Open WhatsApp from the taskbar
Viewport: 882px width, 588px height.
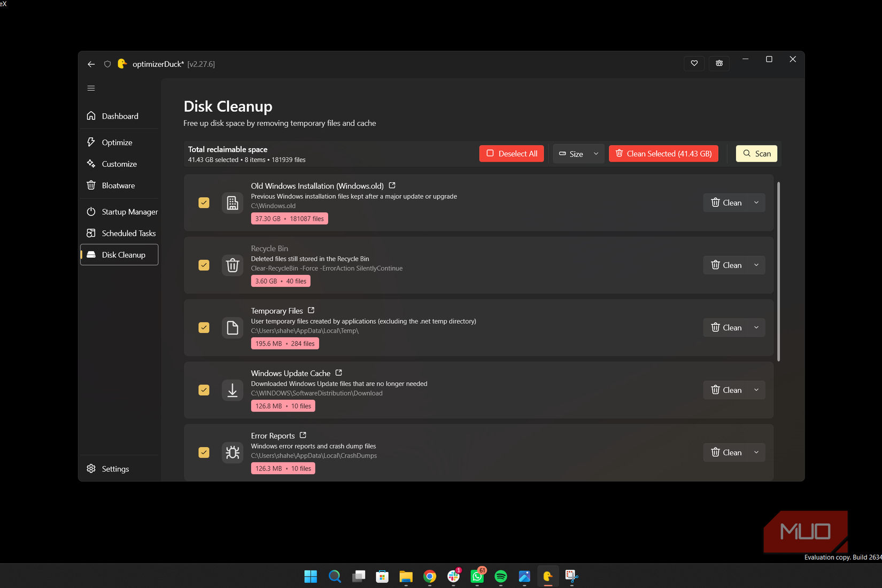click(477, 576)
